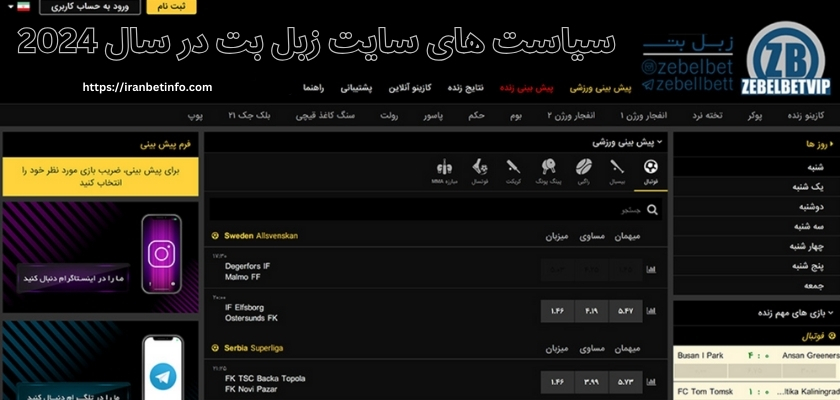Click the search magnifier icon

click(x=653, y=210)
